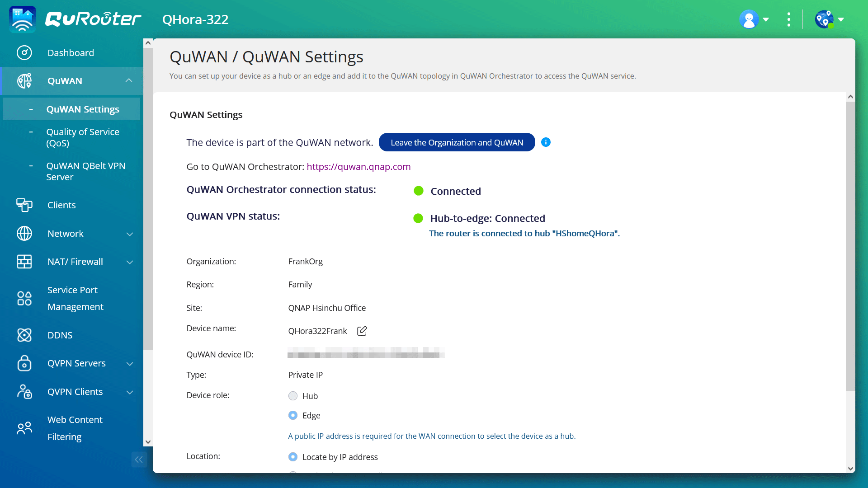Open the https://quwan.qnap.com link
This screenshot has height=488, width=868.
click(359, 167)
